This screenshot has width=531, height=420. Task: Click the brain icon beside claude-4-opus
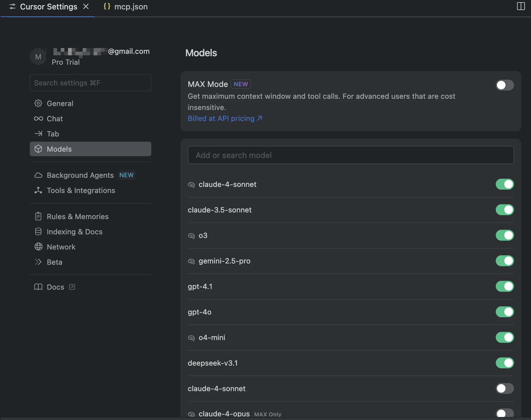(x=191, y=414)
